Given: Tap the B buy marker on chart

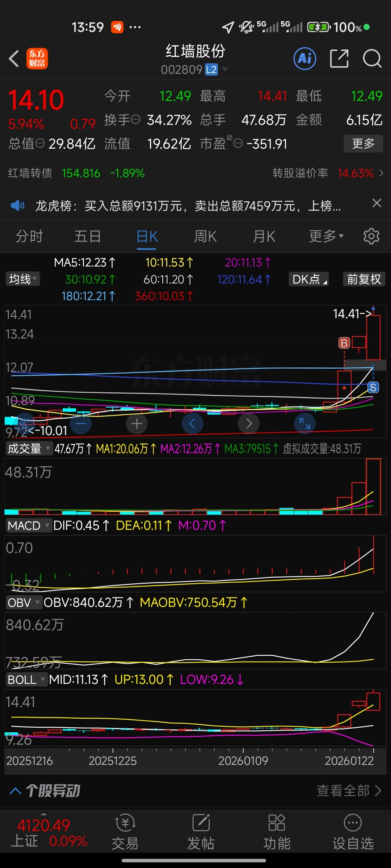Looking at the screenshot, I should (x=344, y=343).
